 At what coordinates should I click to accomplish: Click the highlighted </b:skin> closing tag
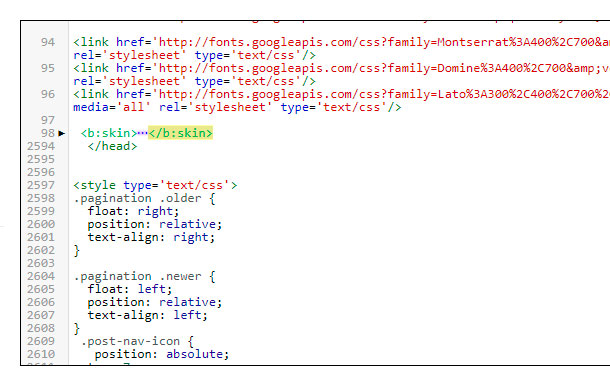point(181,133)
